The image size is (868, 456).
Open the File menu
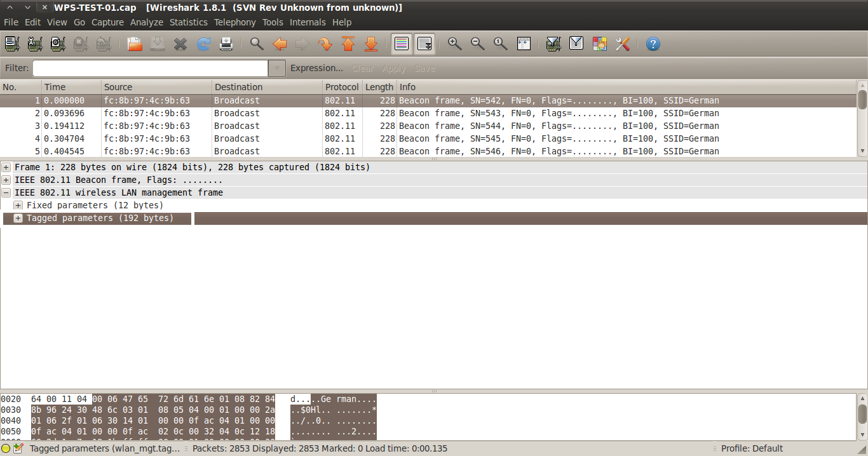click(11, 22)
